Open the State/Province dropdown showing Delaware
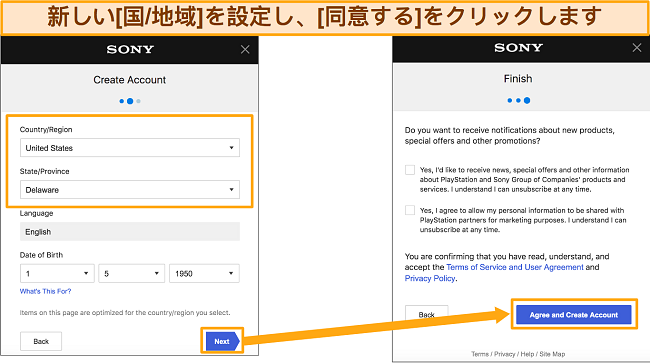The image size is (650, 364). (x=130, y=189)
